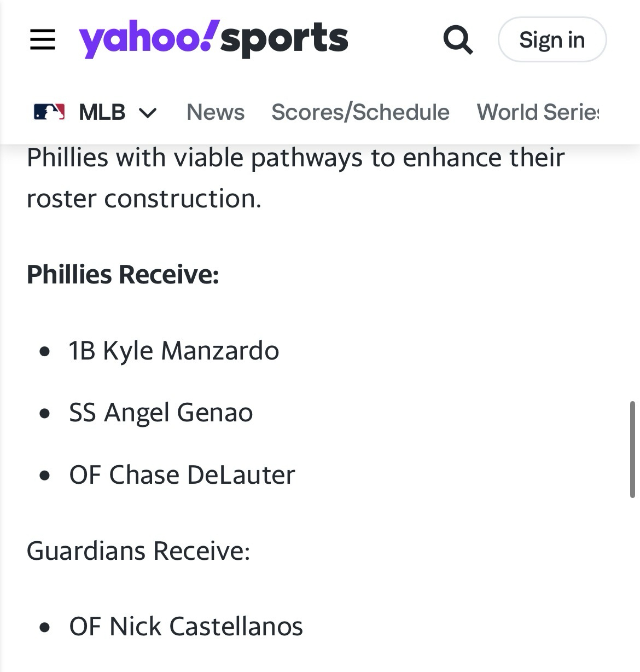
Task: Select the 1B Kyle Manzardo list item
Action: (174, 350)
